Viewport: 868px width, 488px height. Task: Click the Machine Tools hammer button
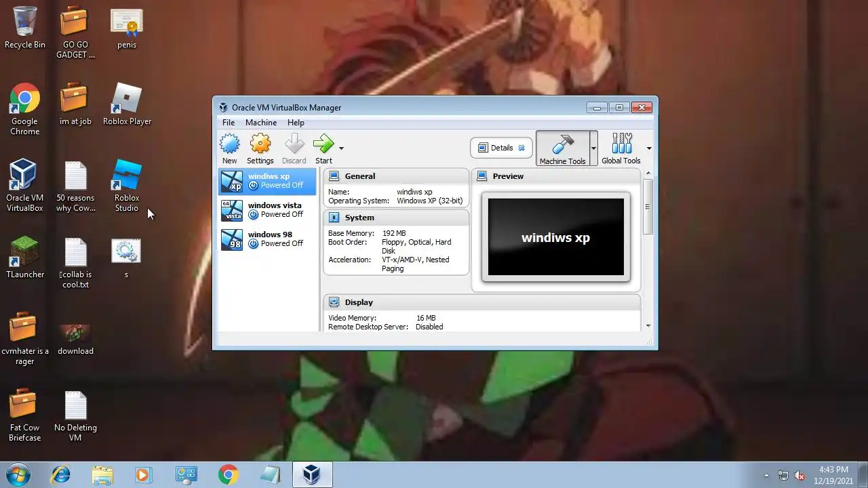562,148
